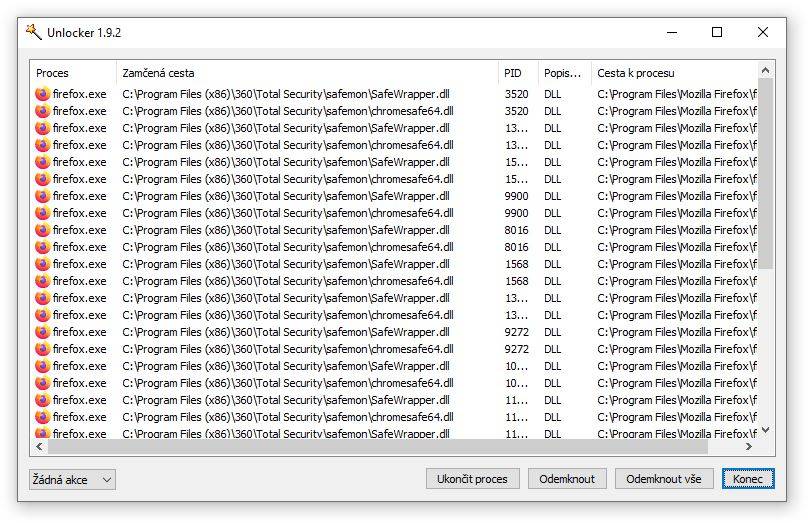Image resolution: width=811 pixels, height=523 pixels.
Task: Pick Firefox icon on PID 8016 SafeWrapper.dll row
Action: (x=42, y=230)
